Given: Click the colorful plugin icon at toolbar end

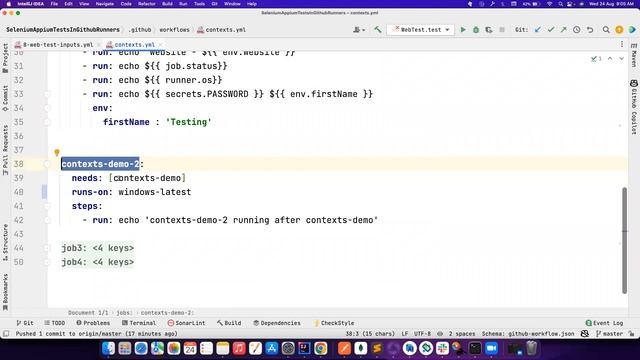Looking at the screenshot, I should 632,29.
